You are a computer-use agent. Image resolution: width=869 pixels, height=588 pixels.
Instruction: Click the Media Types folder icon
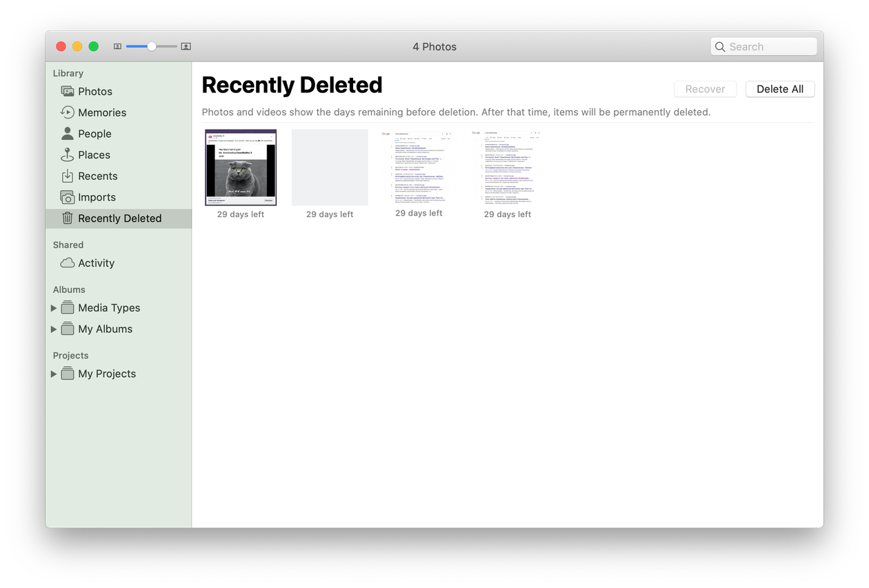[67, 307]
